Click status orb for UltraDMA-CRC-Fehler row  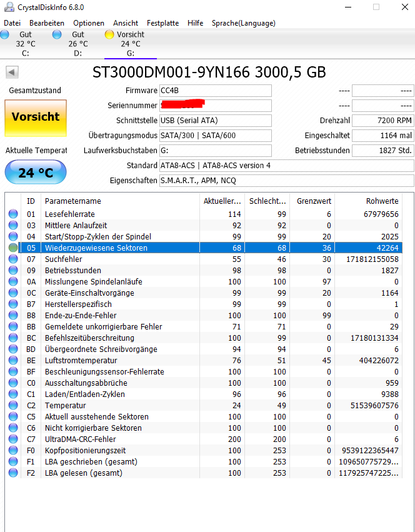click(13, 439)
